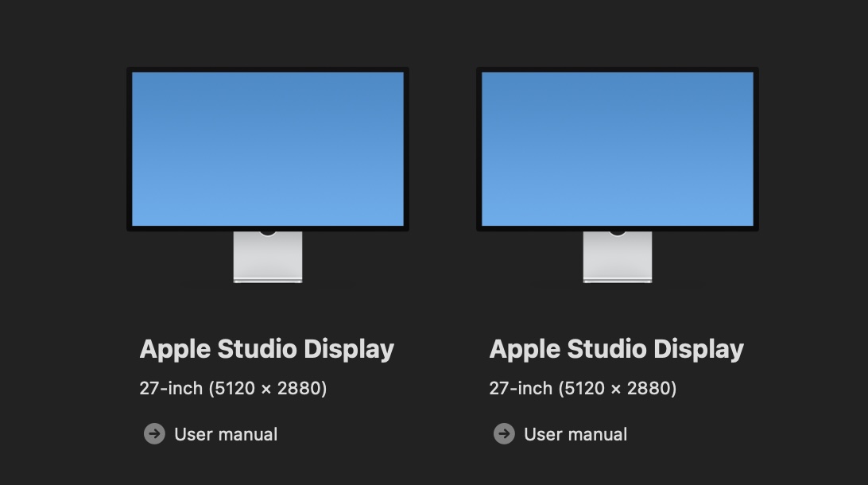Click the right 27-inch (5120 × 2880) text
868x485 pixels.
583,388
